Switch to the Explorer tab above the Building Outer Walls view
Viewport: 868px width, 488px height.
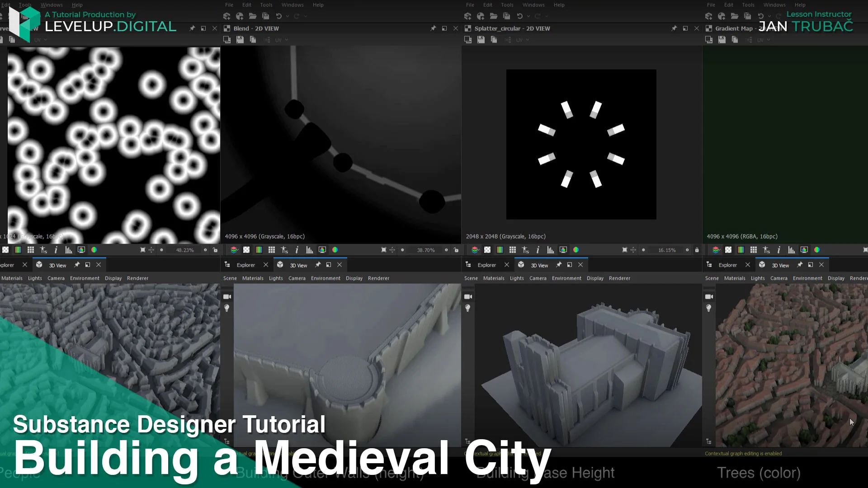[245, 265]
